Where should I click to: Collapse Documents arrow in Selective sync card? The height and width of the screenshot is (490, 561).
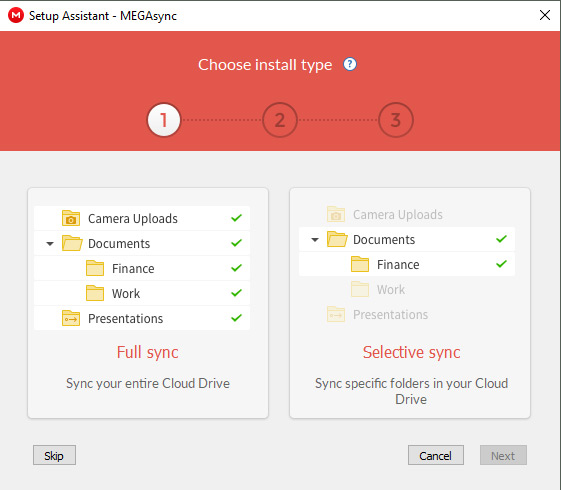[315, 240]
